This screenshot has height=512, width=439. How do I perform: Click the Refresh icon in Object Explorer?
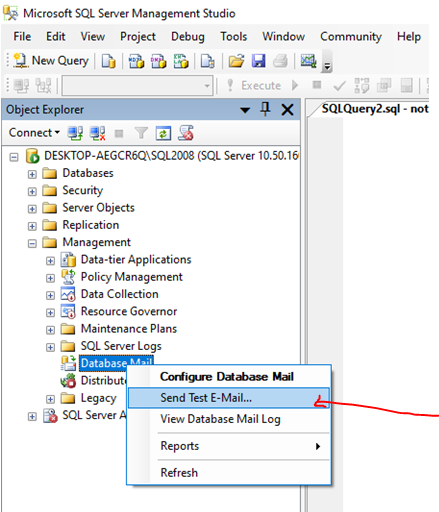[x=163, y=133]
